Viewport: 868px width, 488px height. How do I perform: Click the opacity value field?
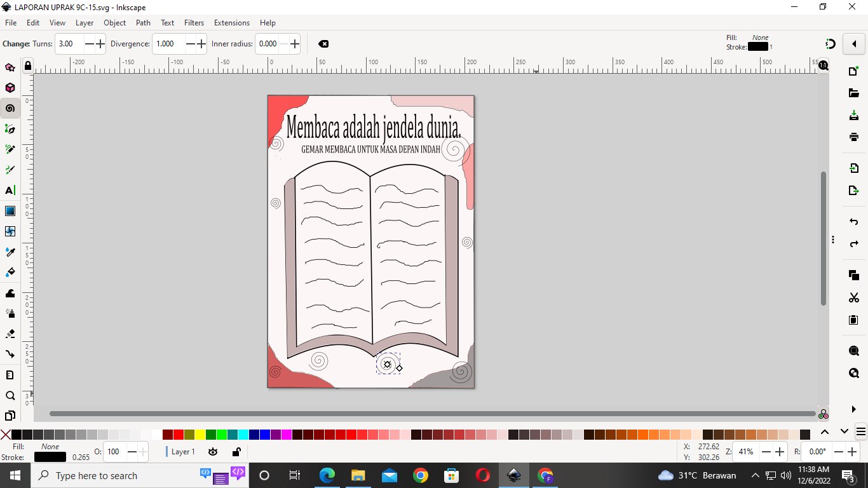pyautogui.click(x=115, y=452)
